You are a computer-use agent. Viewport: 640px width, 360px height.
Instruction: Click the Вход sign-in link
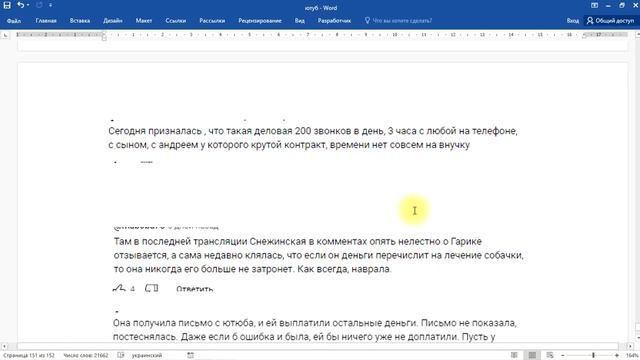573,20
